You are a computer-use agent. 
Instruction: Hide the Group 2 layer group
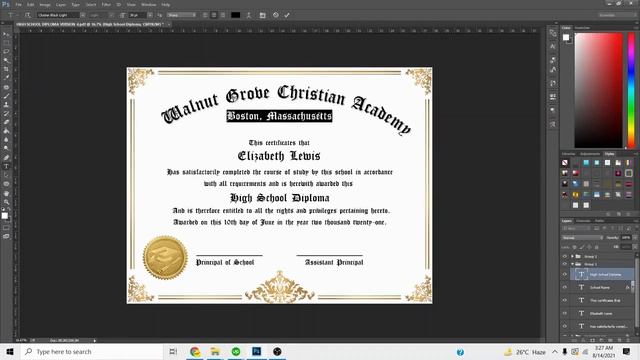(565, 256)
